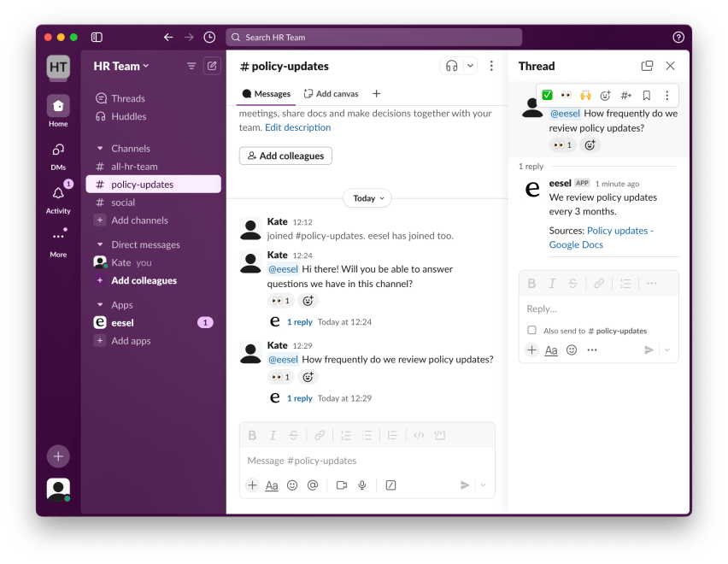The image size is (728, 564).
Task: Click the Search HR Team field
Action: (373, 38)
